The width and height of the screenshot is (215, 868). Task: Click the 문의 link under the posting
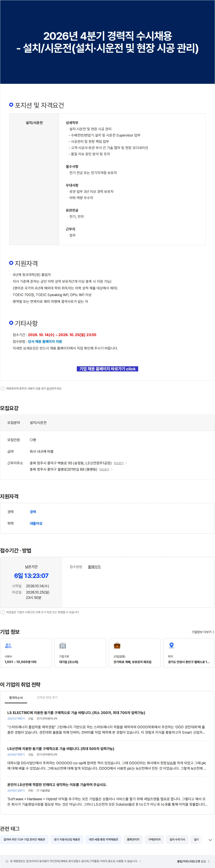click(x=49, y=388)
